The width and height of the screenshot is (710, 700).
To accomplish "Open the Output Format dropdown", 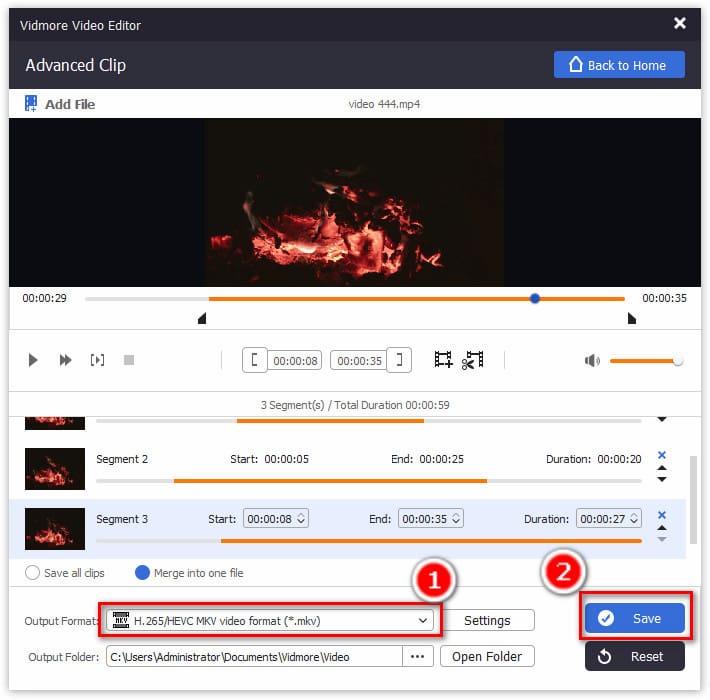I will click(270, 620).
